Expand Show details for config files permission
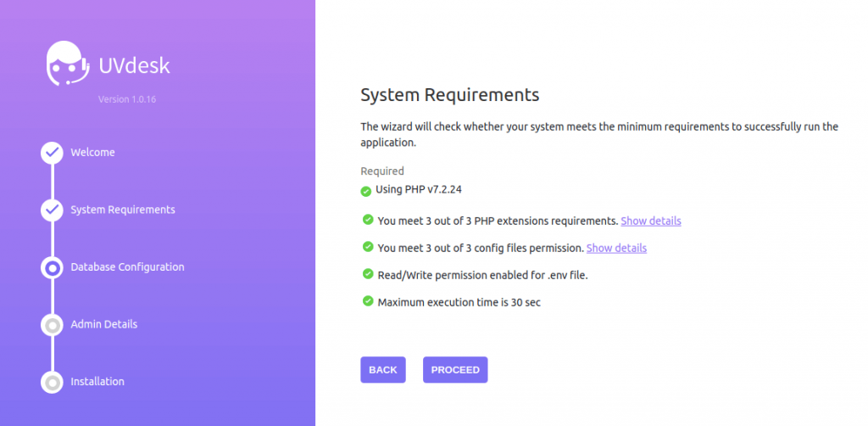 (616, 248)
